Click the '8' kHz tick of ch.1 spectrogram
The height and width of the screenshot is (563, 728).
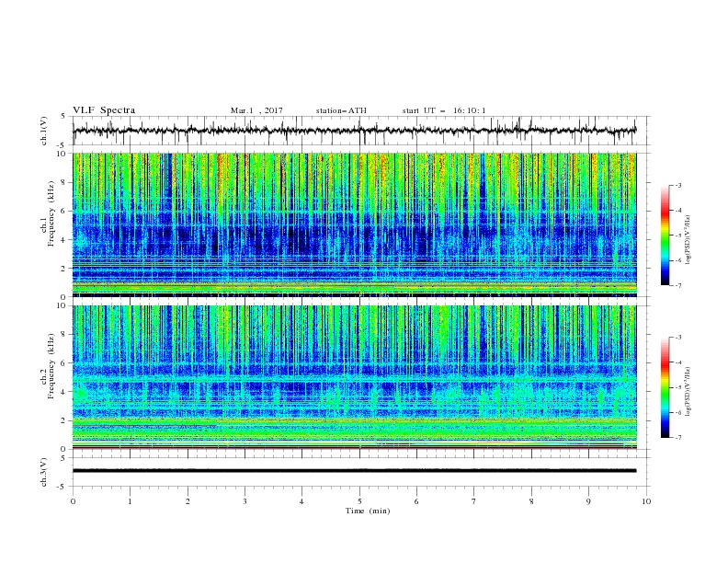pyautogui.click(x=64, y=182)
